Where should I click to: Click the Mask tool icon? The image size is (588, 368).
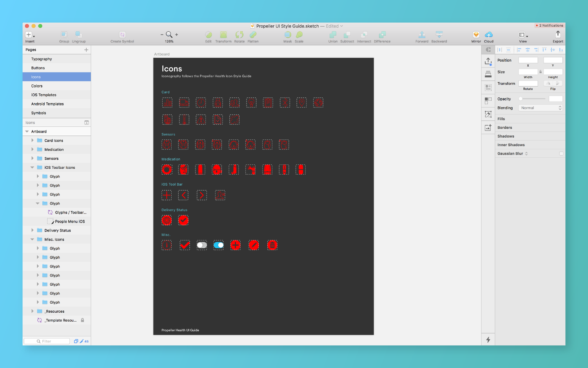[x=288, y=35]
